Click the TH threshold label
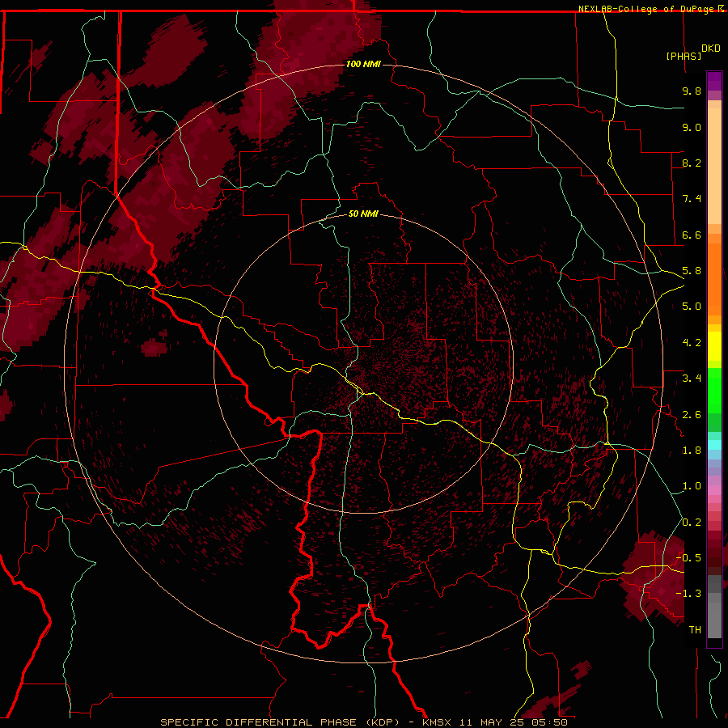The image size is (728, 728). pyautogui.click(x=695, y=630)
